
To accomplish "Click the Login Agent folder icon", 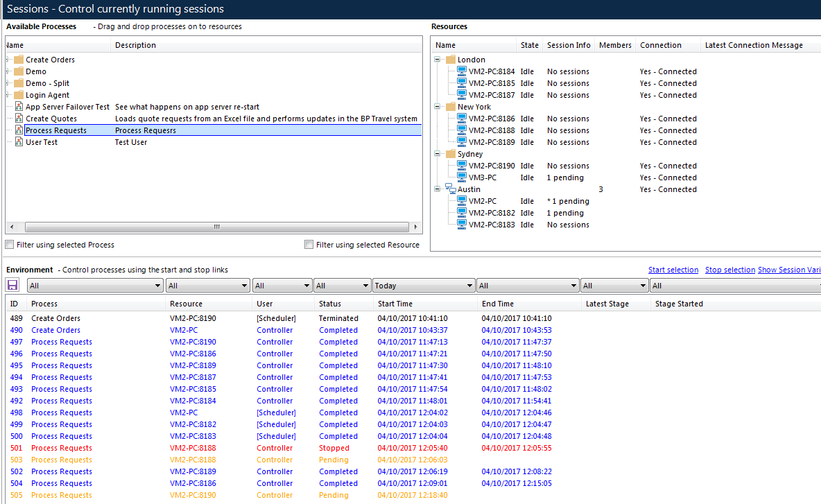I will pyautogui.click(x=19, y=95).
